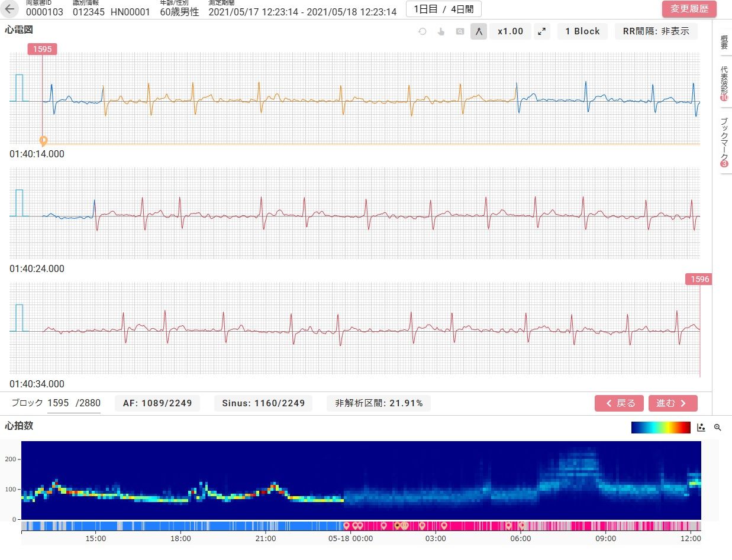
Task: Click the back arrow icon
Action: click(x=11, y=9)
